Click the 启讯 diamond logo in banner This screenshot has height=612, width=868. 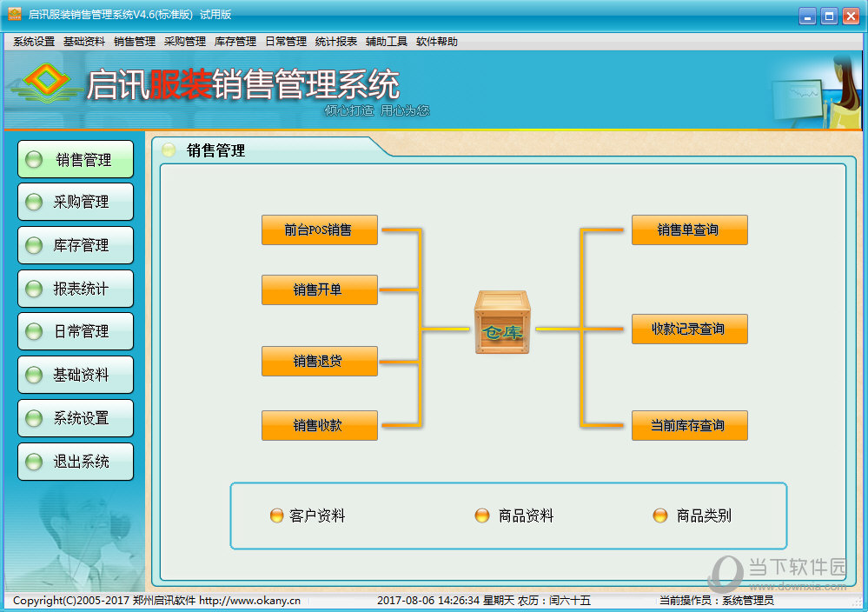pos(45,83)
